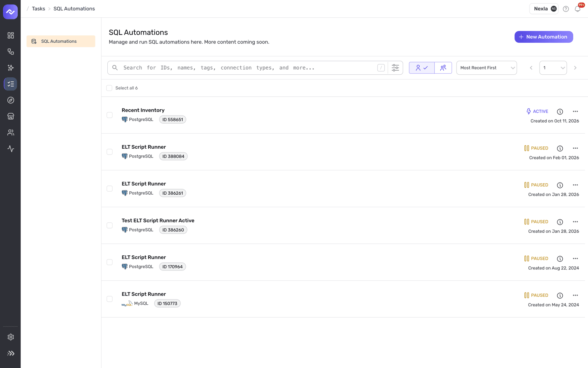Image resolution: width=588 pixels, height=368 pixels.
Task: Check the Select all 6 checkbox
Action: 109,88
